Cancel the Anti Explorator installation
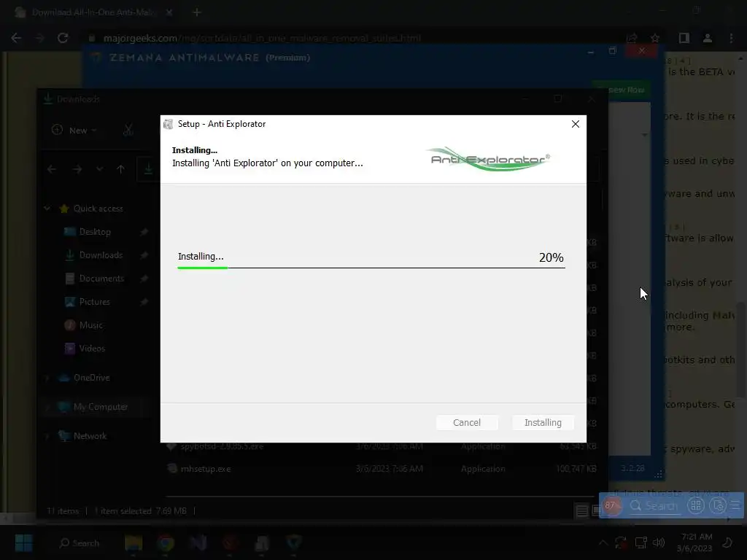The width and height of the screenshot is (747, 560). 467,422
